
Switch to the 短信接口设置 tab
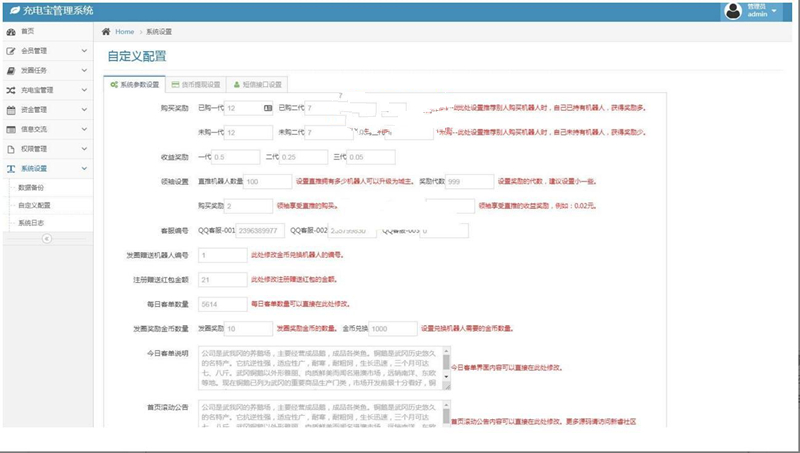[x=258, y=85]
